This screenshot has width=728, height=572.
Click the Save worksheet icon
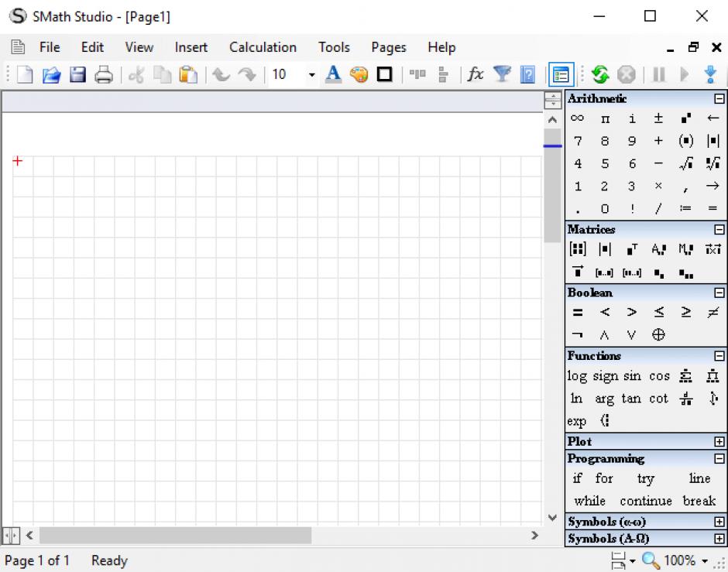(77, 75)
